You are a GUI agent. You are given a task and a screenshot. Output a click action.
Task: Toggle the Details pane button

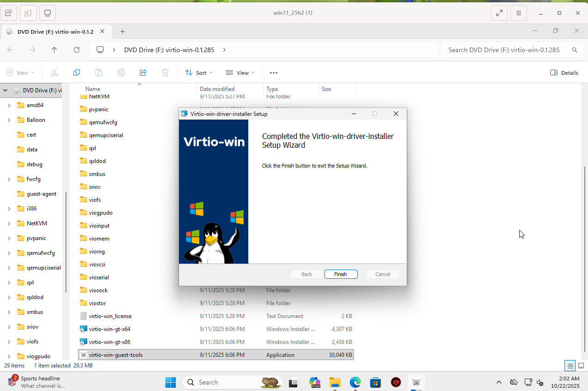[564, 72]
